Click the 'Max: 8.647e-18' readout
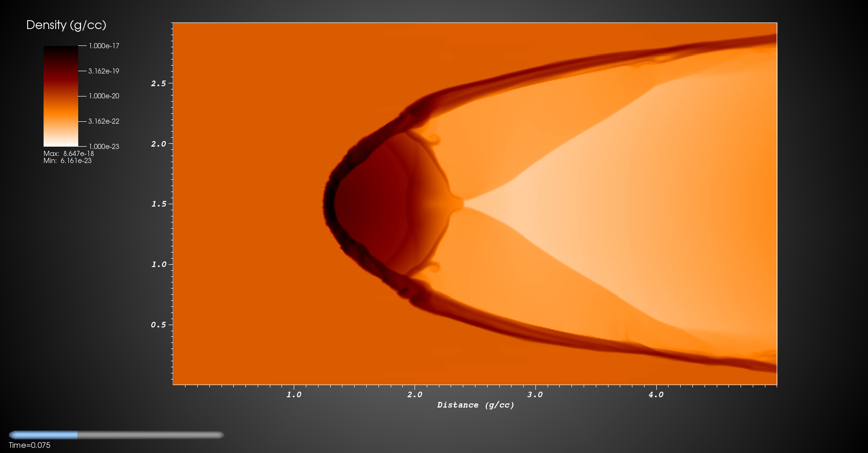This screenshot has height=453, width=868. tap(69, 154)
